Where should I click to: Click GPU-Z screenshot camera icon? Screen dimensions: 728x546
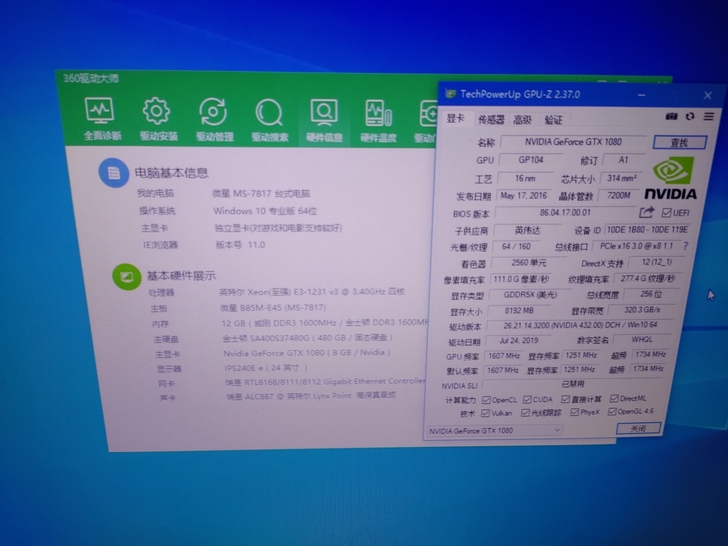click(671, 116)
